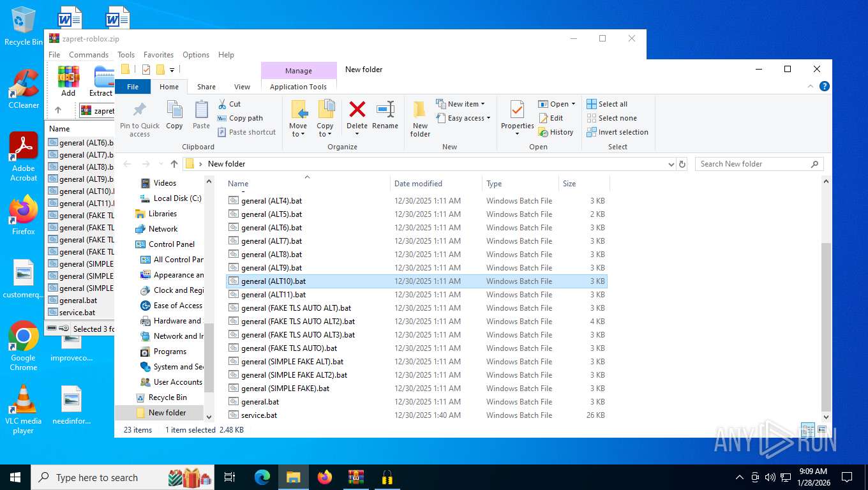868x490 pixels.
Task: Open Microsoft Edge from the taskbar
Action: pyautogui.click(x=262, y=477)
